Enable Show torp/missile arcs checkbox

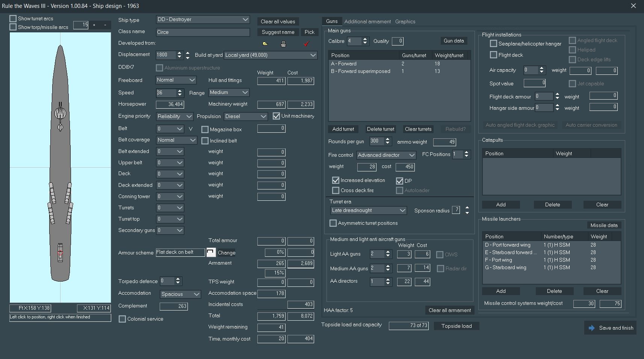(x=13, y=27)
